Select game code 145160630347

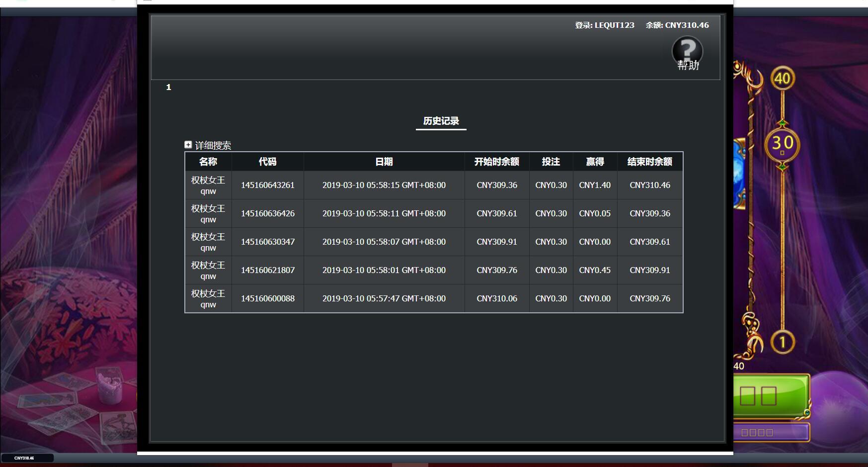pos(268,242)
